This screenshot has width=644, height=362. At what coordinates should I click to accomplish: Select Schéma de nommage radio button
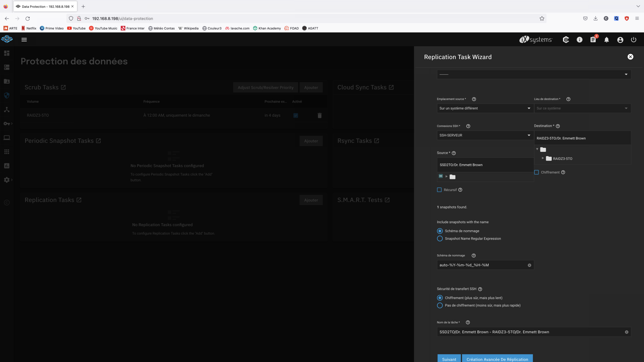click(440, 231)
